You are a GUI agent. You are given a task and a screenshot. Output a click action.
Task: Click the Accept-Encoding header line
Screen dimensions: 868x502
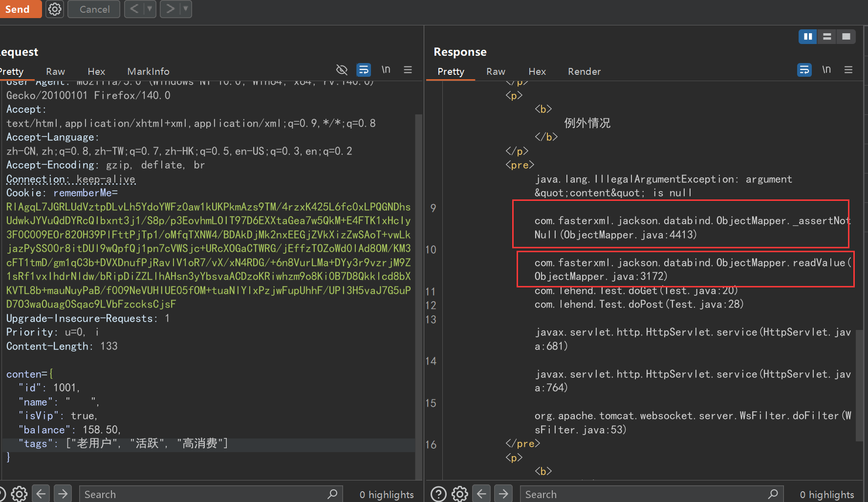tap(106, 165)
